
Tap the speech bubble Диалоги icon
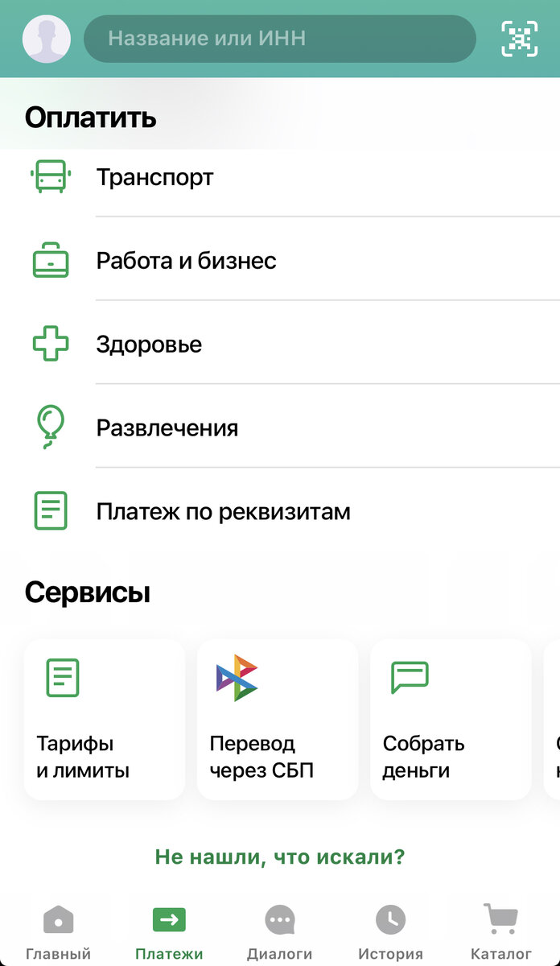tap(280, 919)
